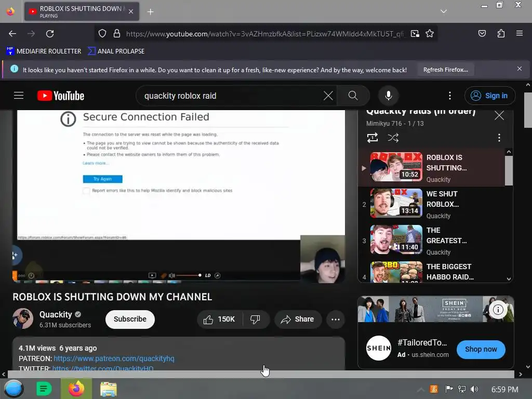Toggle shuffle playlist

click(x=393, y=138)
